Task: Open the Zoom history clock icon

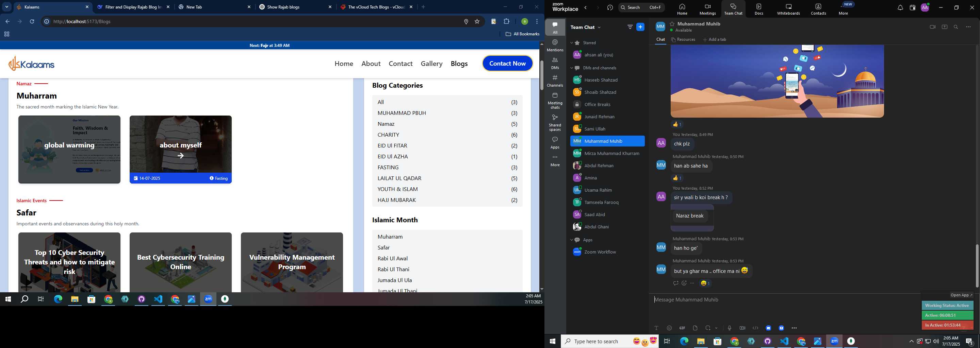Action: tap(610, 7)
